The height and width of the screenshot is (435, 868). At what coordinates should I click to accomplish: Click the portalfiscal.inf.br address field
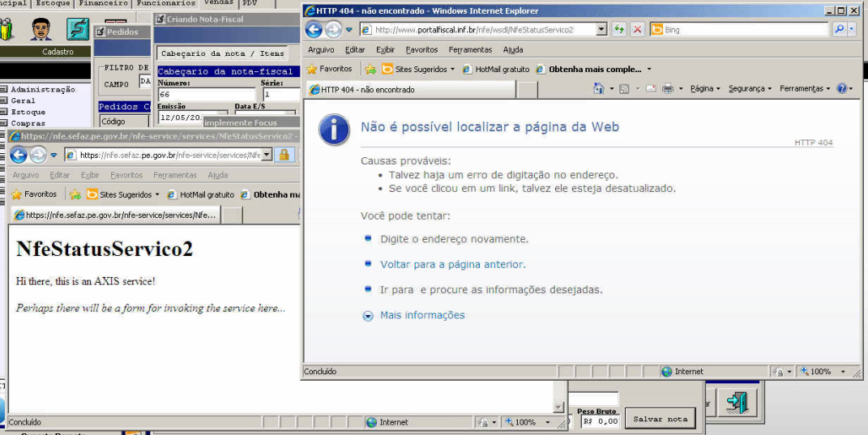click(477, 29)
